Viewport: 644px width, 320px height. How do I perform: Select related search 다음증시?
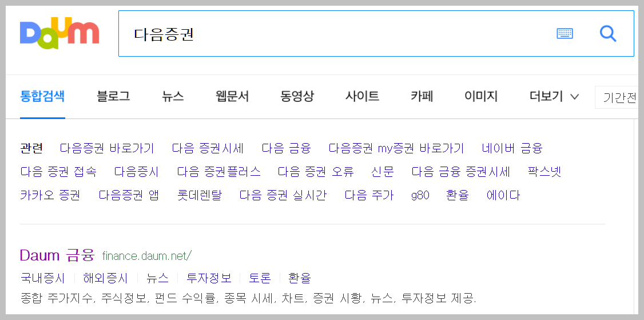click(x=136, y=172)
